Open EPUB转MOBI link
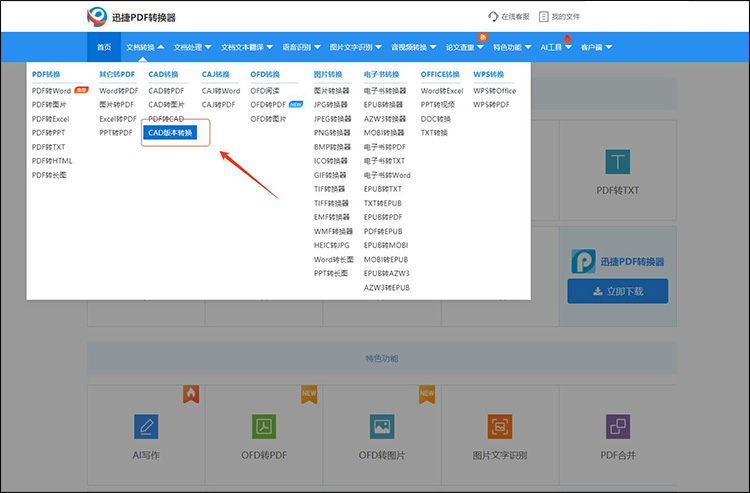This screenshot has height=493, width=750. pyautogui.click(x=386, y=245)
